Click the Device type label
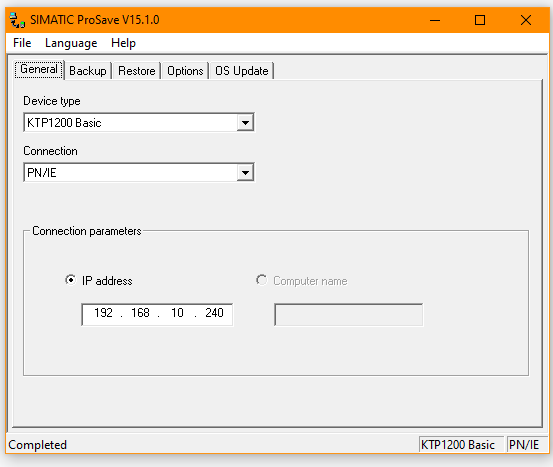This screenshot has height=467, width=553. point(52,101)
